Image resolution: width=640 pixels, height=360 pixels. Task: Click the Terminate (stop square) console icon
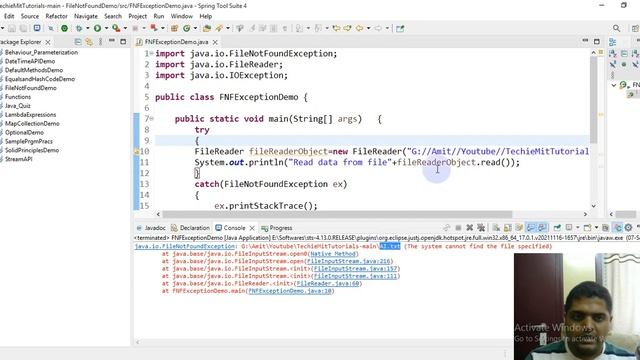point(458,227)
